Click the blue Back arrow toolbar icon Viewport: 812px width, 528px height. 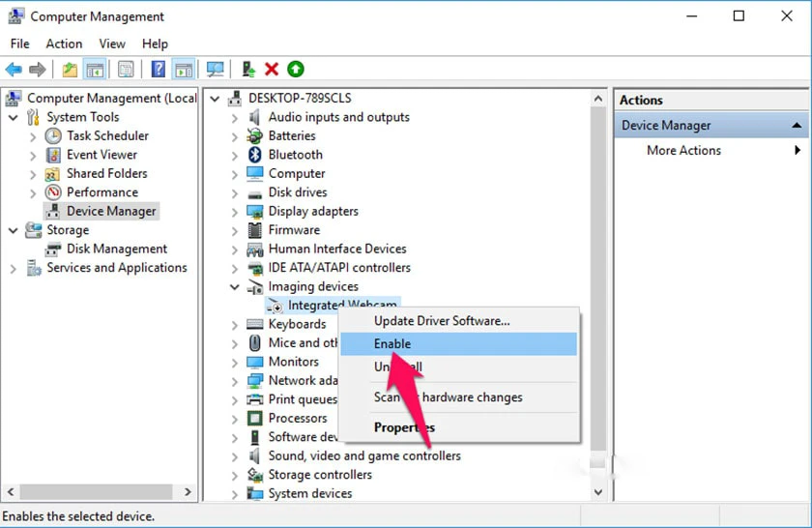[14, 69]
